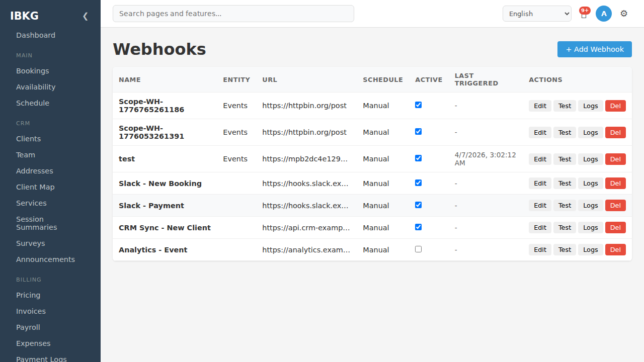The image size is (644, 362).
Task: Edit the Scope-WH-1776053261391 webhook
Action: pyautogui.click(x=540, y=132)
